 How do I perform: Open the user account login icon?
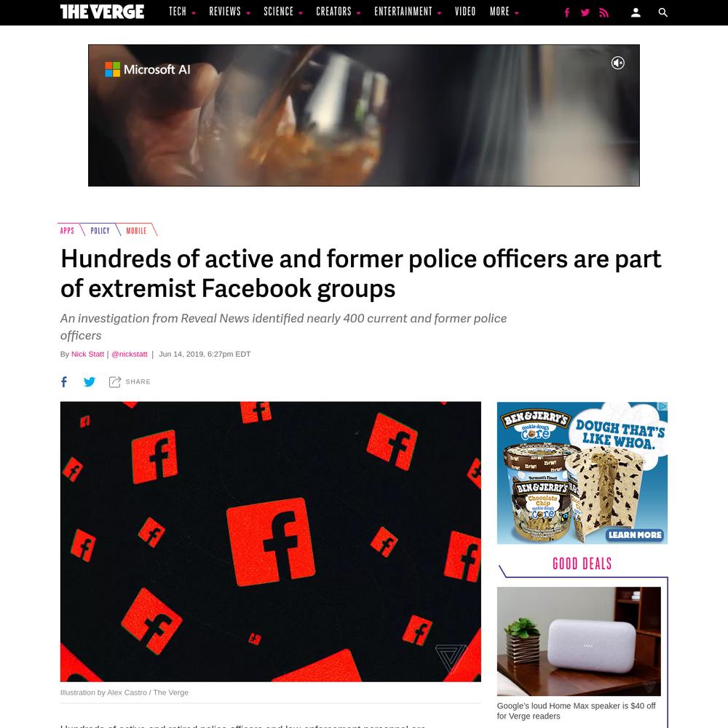click(636, 12)
